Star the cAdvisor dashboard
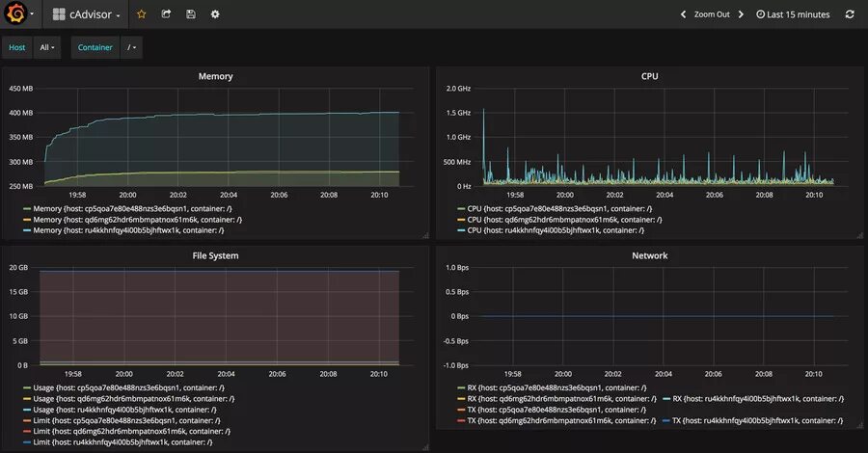The width and height of the screenshot is (868, 453). coord(142,14)
